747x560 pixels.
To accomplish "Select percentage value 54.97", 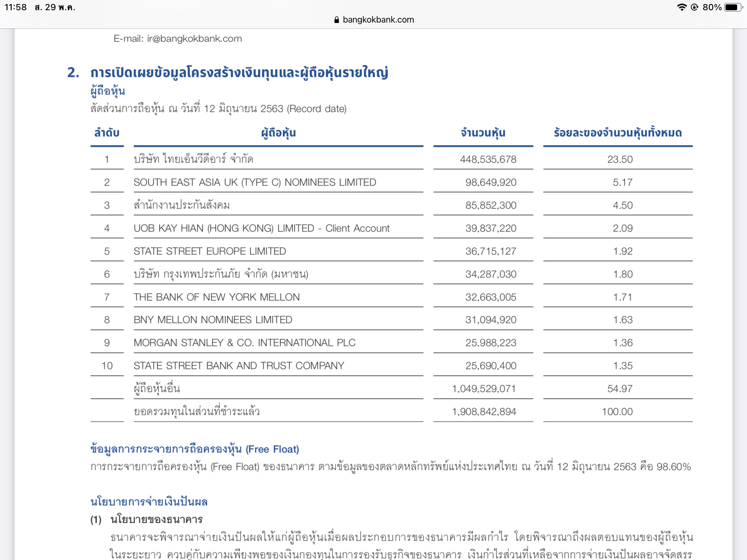I will click(x=620, y=389).
